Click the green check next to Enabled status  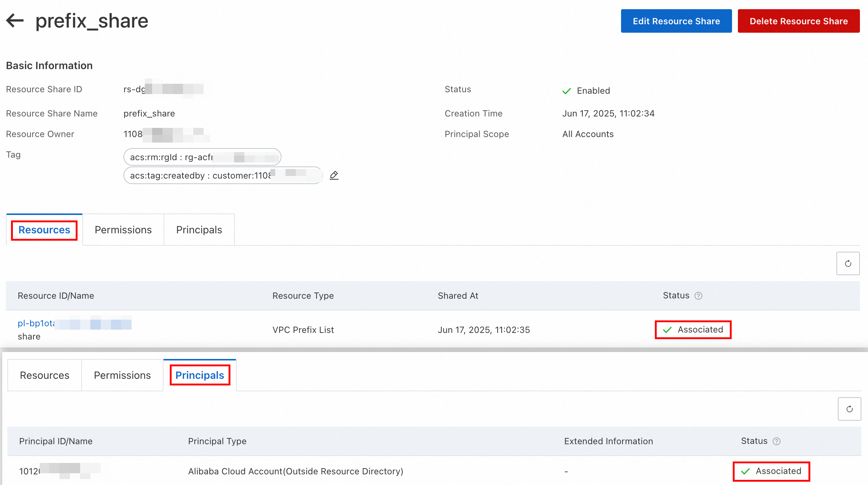[567, 91]
